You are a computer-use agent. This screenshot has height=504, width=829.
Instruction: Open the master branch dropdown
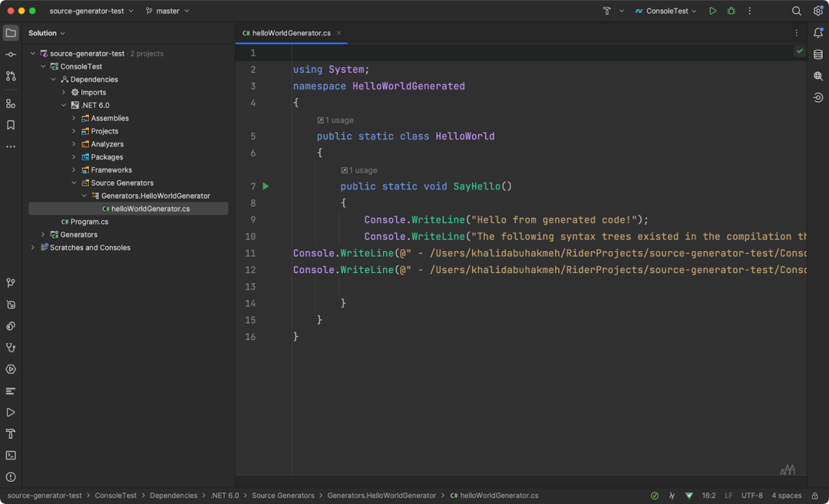[x=167, y=11]
